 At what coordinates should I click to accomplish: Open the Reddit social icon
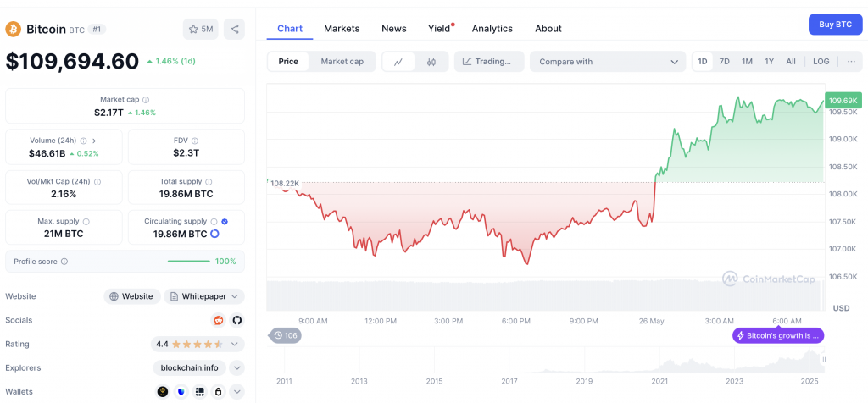click(219, 320)
